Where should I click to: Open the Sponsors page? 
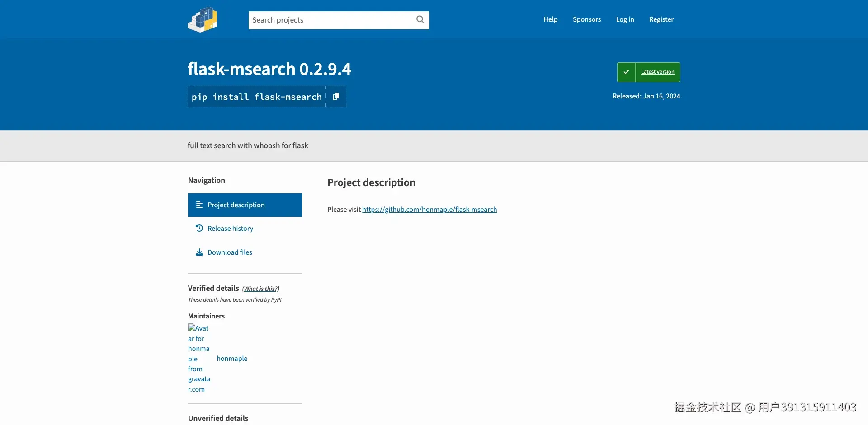point(586,19)
